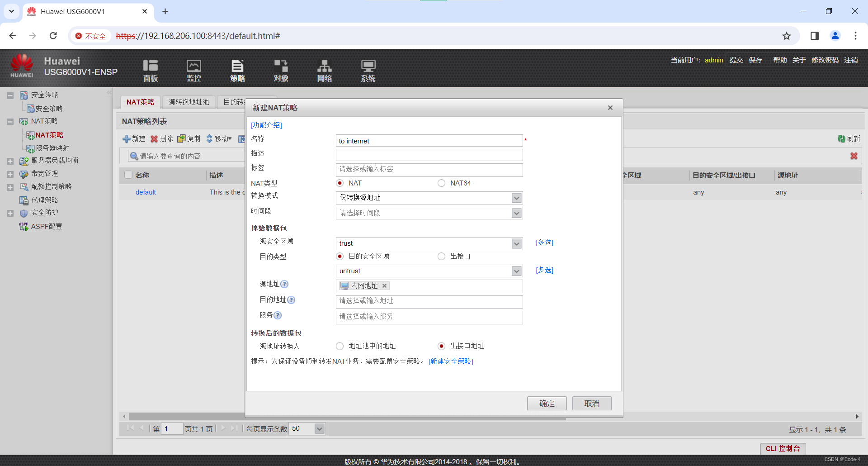Click the 刷新 refresh icon
This screenshot has width=868, height=466.
pyautogui.click(x=841, y=138)
